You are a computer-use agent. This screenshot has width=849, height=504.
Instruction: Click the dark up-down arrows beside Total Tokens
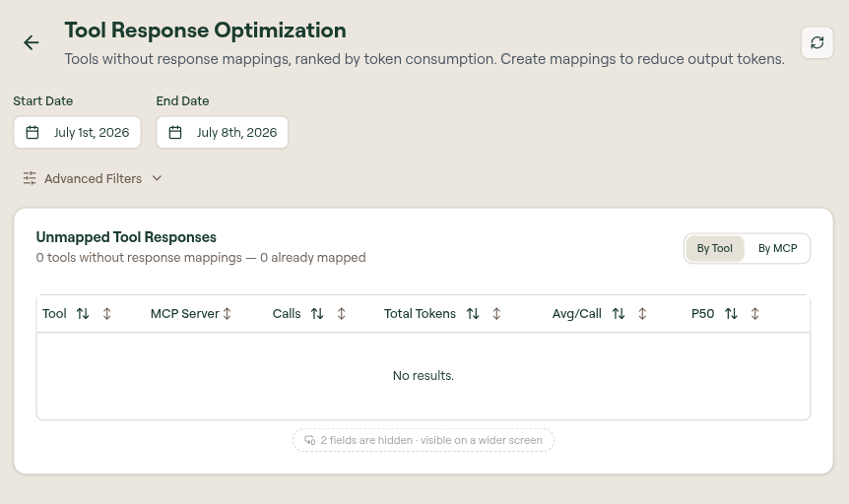pyautogui.click(x=473, y=313)
